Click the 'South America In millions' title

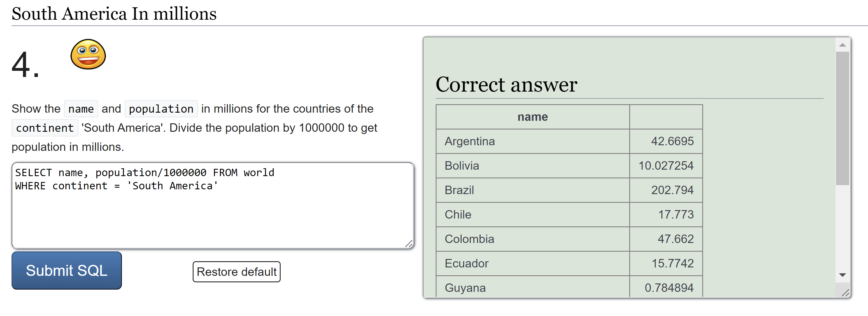[x=114, y=14]
